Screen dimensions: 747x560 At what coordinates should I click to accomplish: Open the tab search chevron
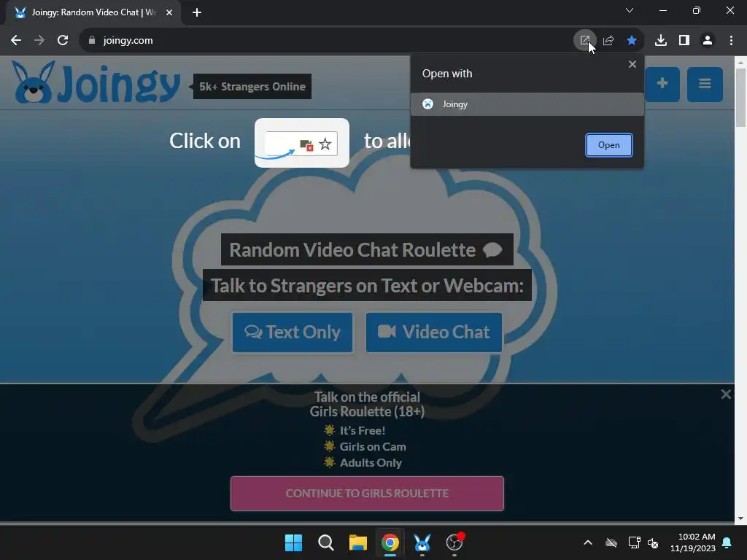[630, 10]
